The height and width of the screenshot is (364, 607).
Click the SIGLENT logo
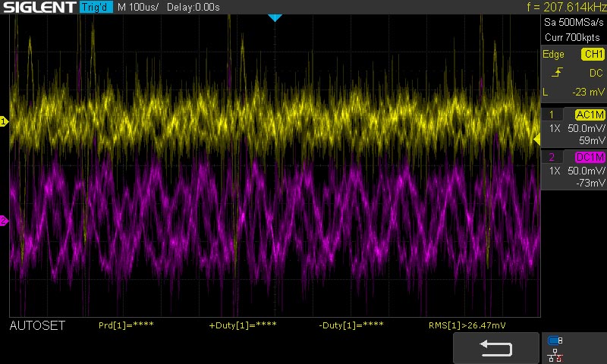tap(39, 7)
